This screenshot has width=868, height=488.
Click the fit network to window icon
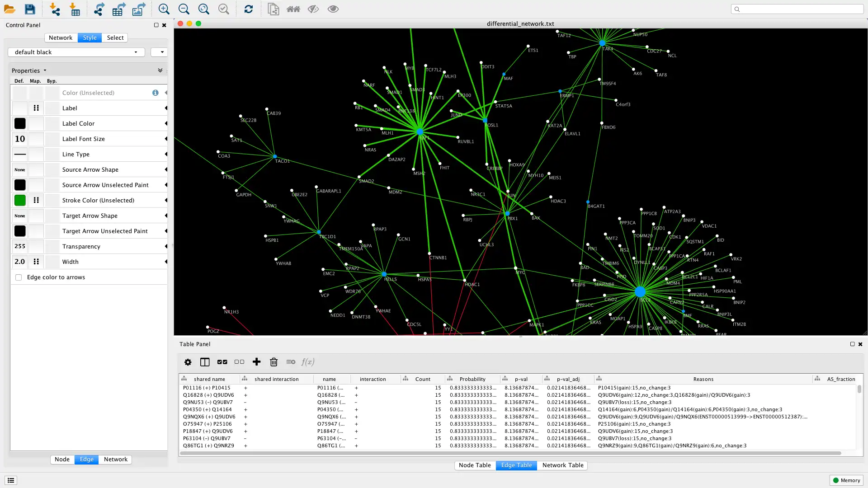203,9
